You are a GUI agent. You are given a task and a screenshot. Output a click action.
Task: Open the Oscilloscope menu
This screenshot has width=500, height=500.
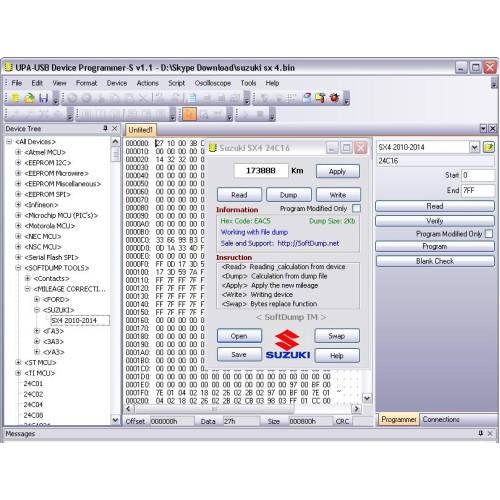click(213, 83)
